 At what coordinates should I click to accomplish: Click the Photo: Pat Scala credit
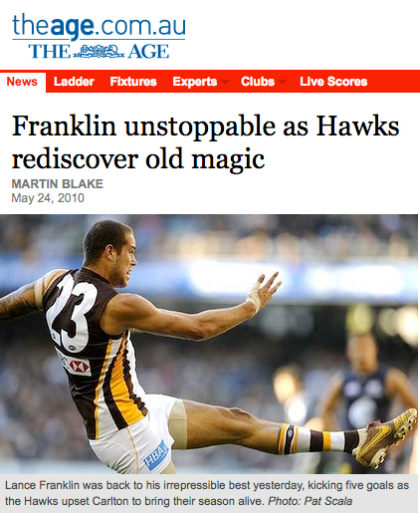point(310,501)
